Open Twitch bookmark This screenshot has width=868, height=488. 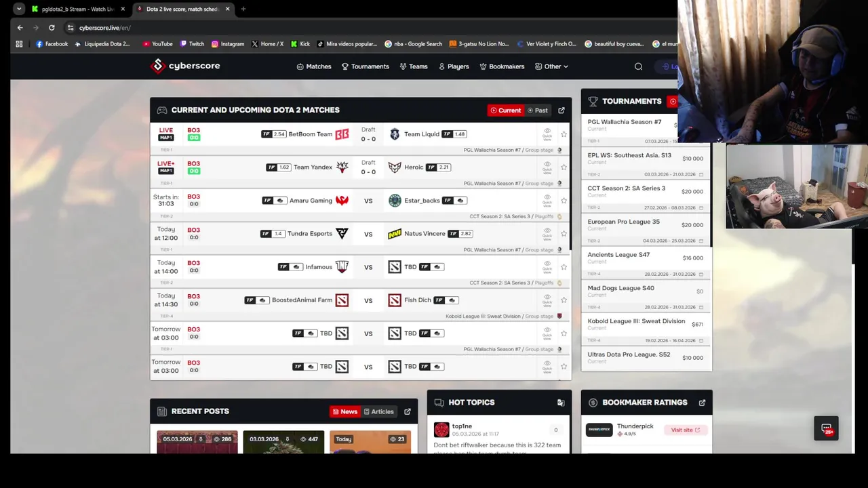192,44
